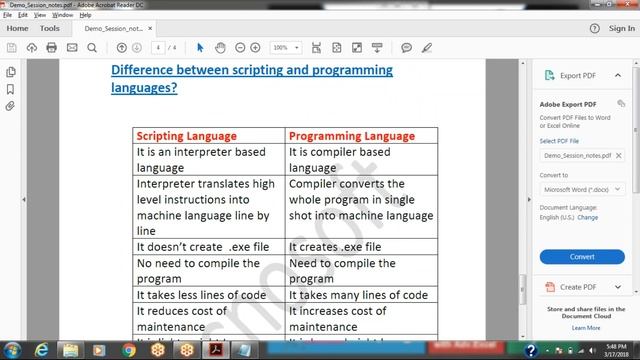Select the Demo_Session_notes document tab
640x360 pixels.
[113, 29]
